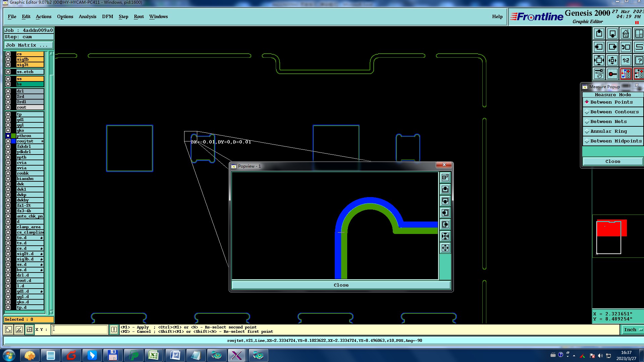Click the Close button in Popview window
Image resolution: width=644 pixels, height=362 pixels.
[x=341, y=285]
